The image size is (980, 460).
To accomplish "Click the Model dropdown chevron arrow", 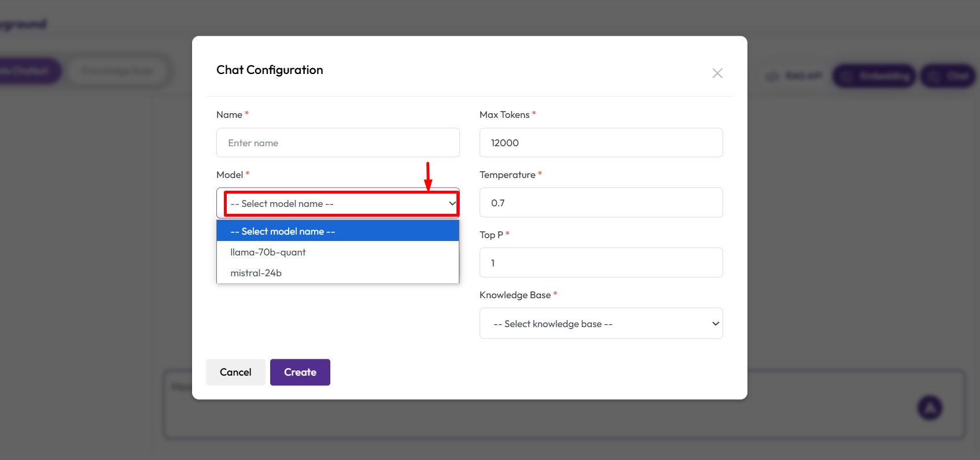I will (x=452, y=203).
